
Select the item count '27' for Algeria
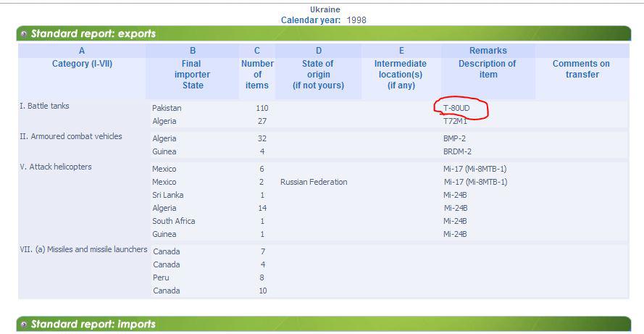click(262, 121)
